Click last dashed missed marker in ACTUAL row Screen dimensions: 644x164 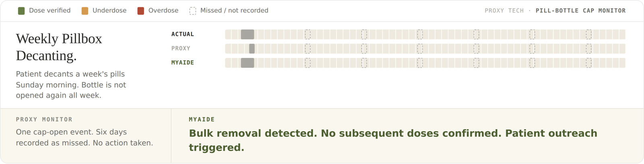click(x=588, y=35)
